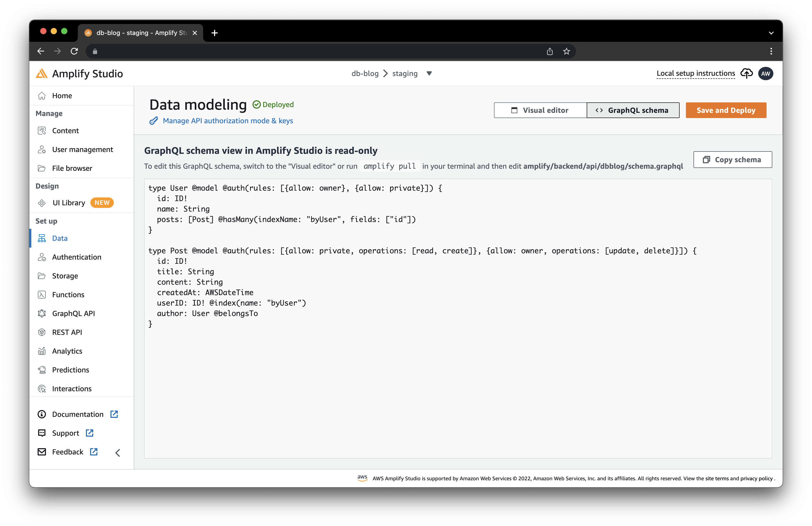The width and height of the screenshot is (812, 526).
Task: Switch to GraphQL schema tab
Action: 632,110
